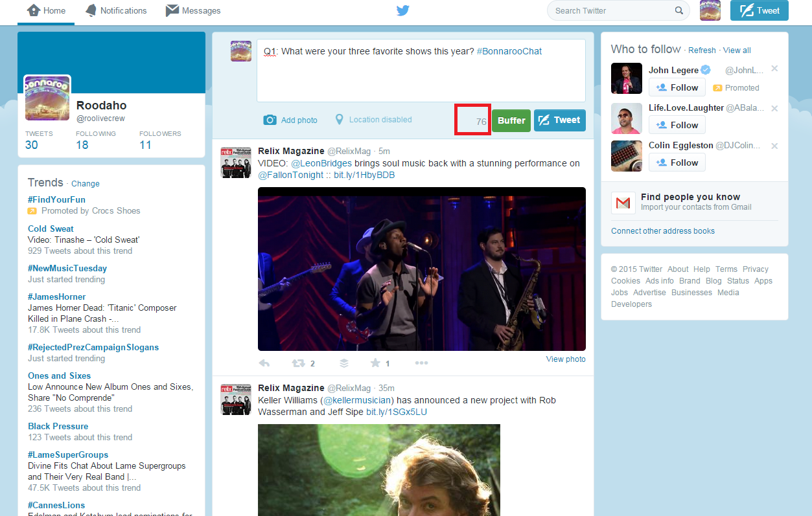This screenshot has height=516, width=812.
Task: Click #BonnarooChat hashtag in compose box
Action: (x=509, y=51)
